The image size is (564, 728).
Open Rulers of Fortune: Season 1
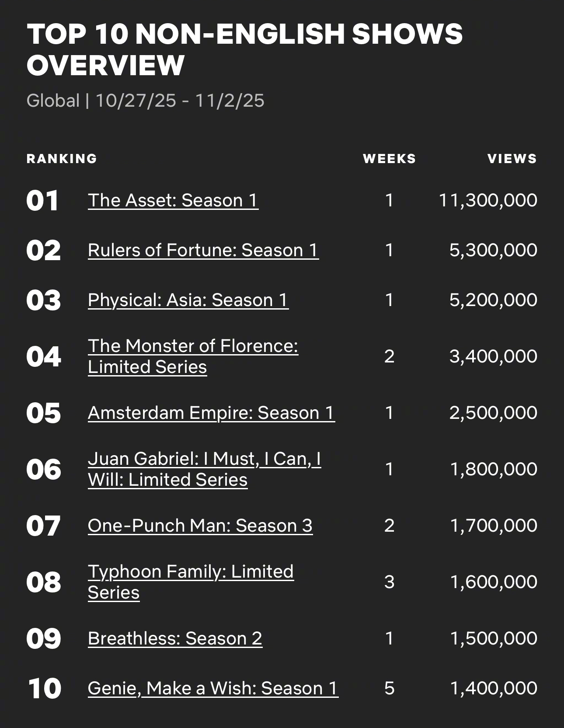tap(203, 250)
